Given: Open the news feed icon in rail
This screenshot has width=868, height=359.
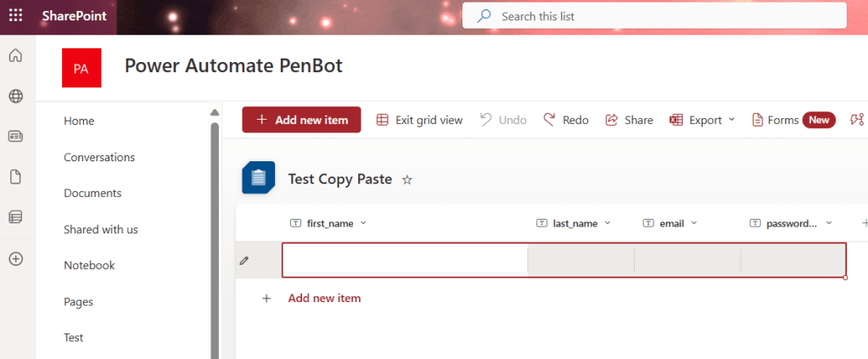Looking at the screenshot, I should pyautogui.click(x=15, y=137).
